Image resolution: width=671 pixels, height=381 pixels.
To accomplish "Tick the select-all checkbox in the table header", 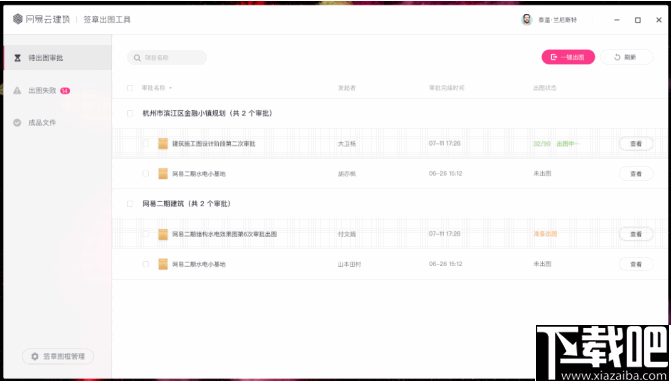I will tap(130, 88).
